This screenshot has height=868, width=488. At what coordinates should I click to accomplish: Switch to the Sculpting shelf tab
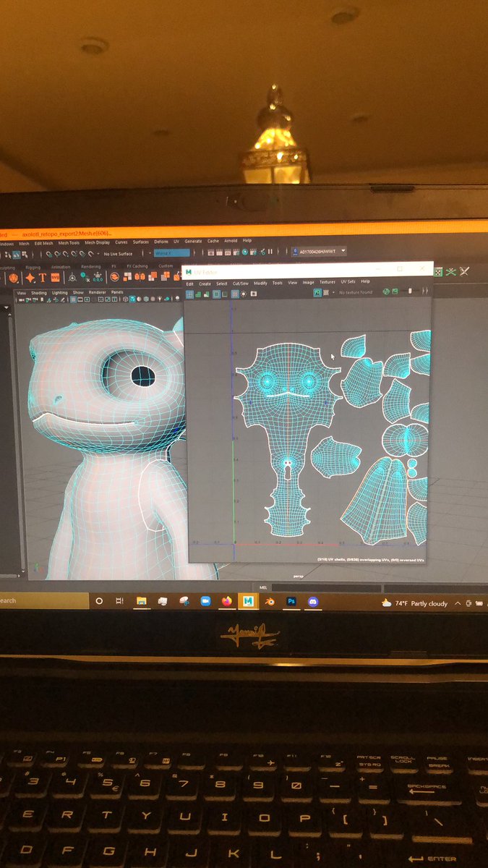7,268
